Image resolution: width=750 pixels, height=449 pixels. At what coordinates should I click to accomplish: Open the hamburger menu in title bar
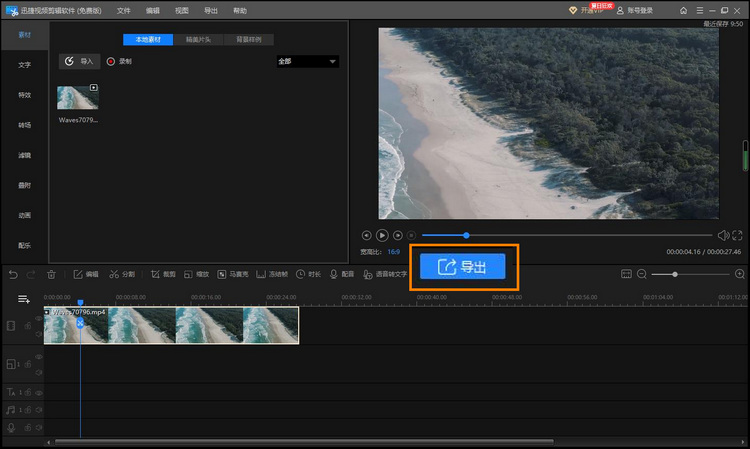pos(700,11)
